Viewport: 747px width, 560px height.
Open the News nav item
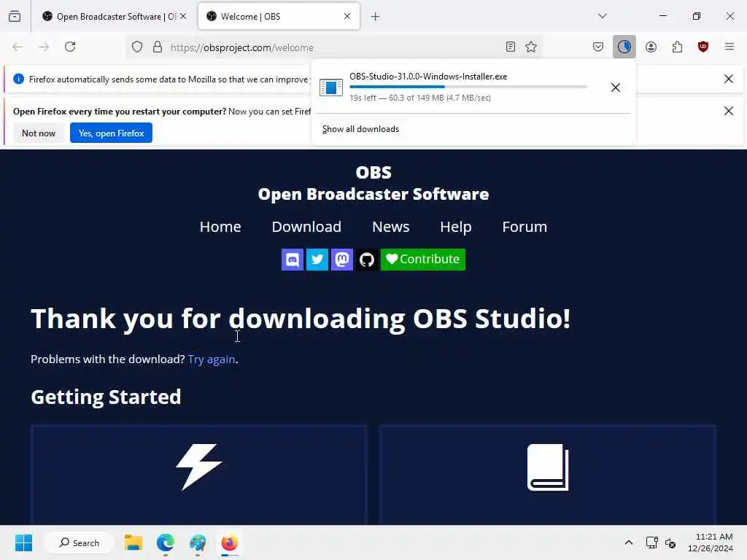[391, 227]
